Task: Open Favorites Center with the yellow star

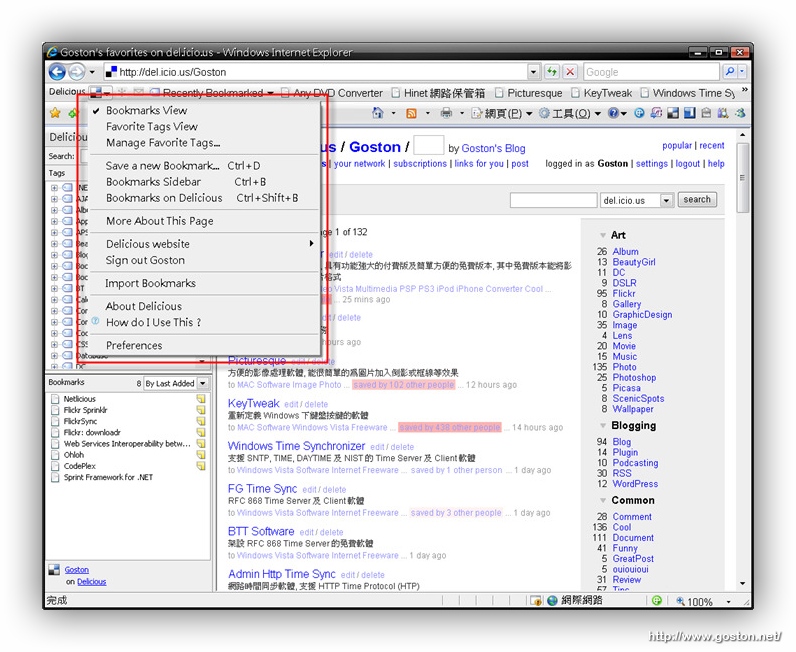Action: (55, 113)
